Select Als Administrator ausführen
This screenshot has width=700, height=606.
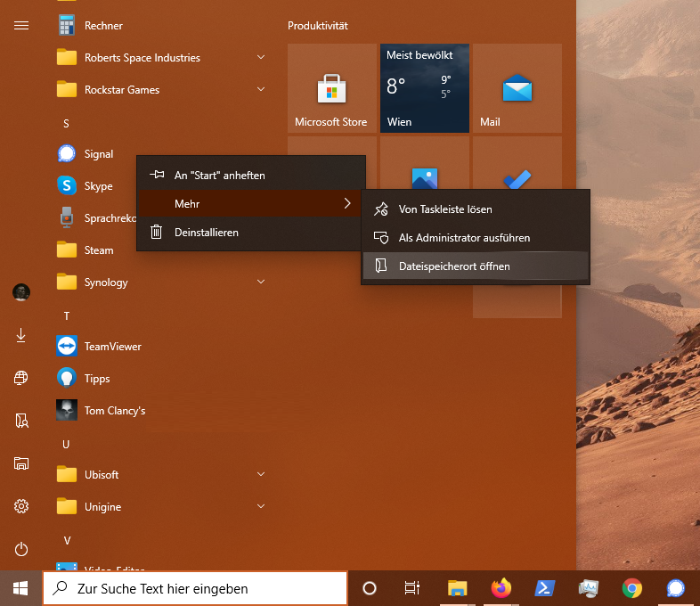[x=476, y=238]
